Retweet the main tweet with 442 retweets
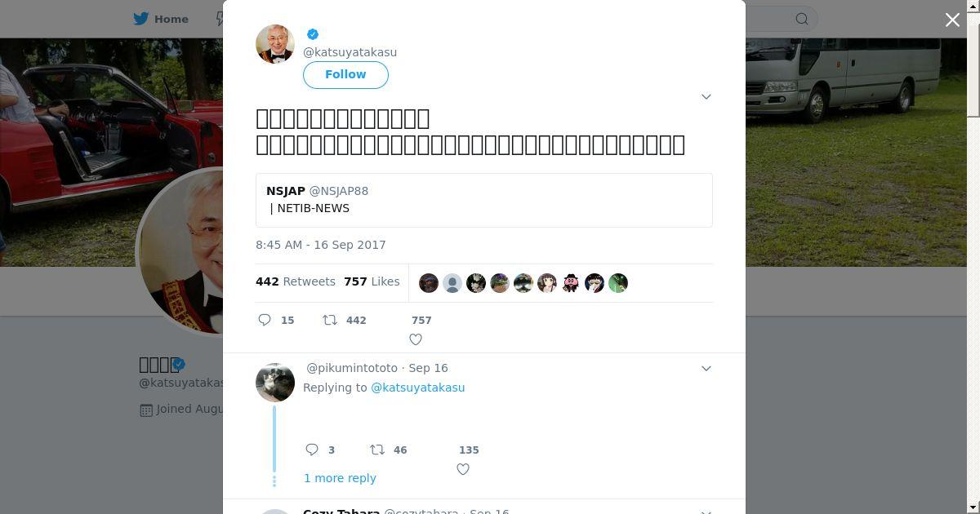Image resolution: width=980 pixels, height=514 pixels. coord(330,320)
